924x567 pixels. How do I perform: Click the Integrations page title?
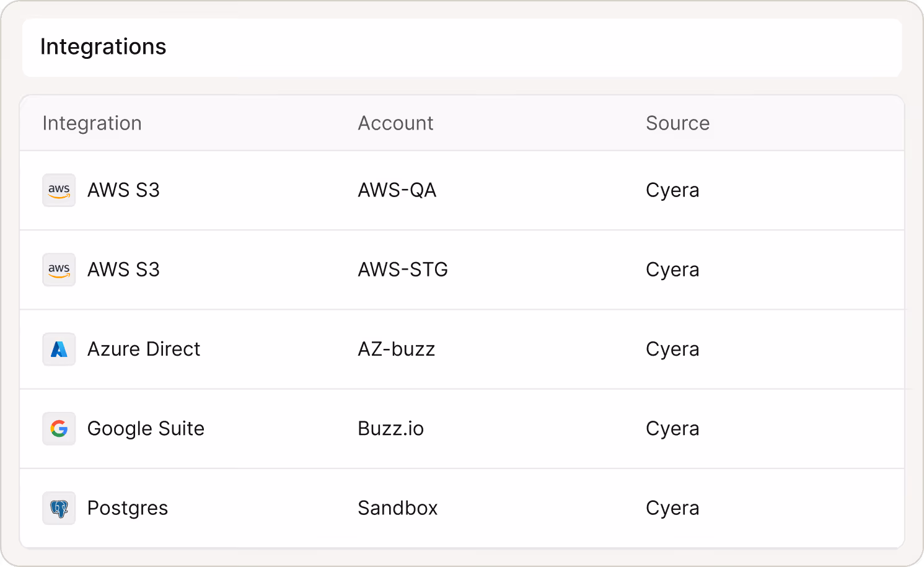point(103,46)
